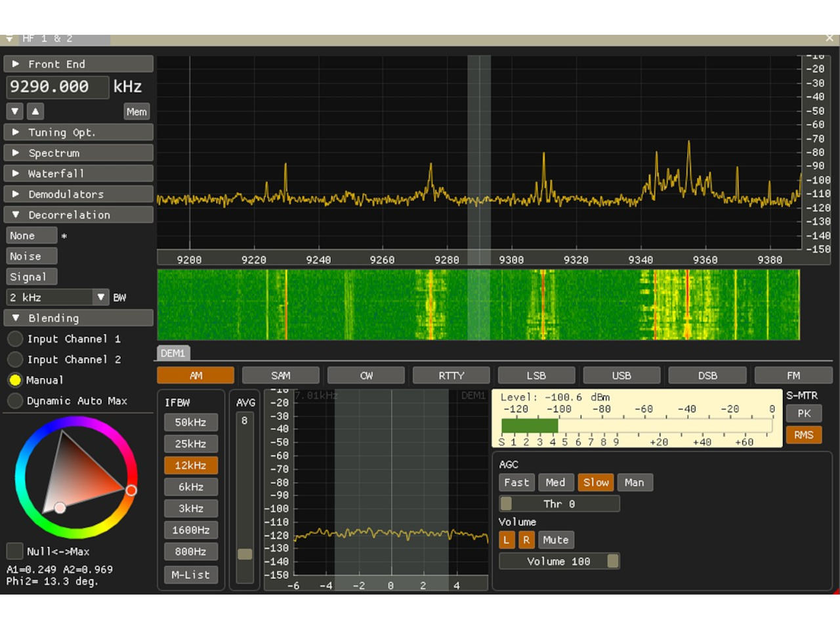Viewport: 840px width, 630px height.
Task: Enable Dynamic Auto Max blending
Action: click(15, 400)
